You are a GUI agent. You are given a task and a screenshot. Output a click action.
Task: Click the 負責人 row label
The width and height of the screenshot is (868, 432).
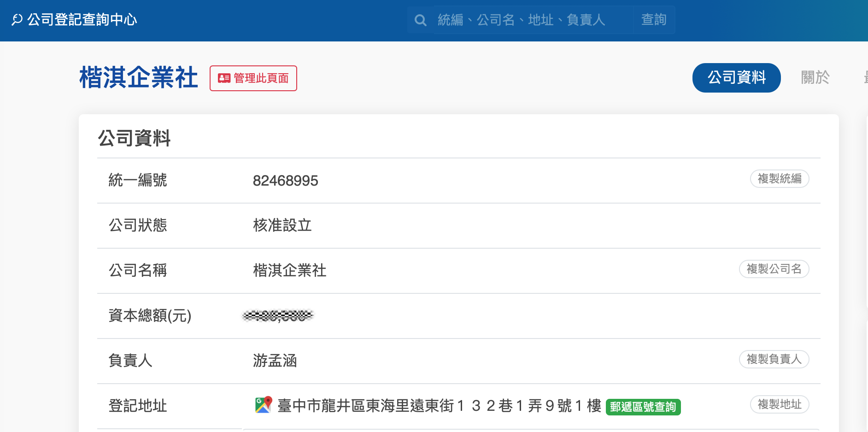coord(130,361)
